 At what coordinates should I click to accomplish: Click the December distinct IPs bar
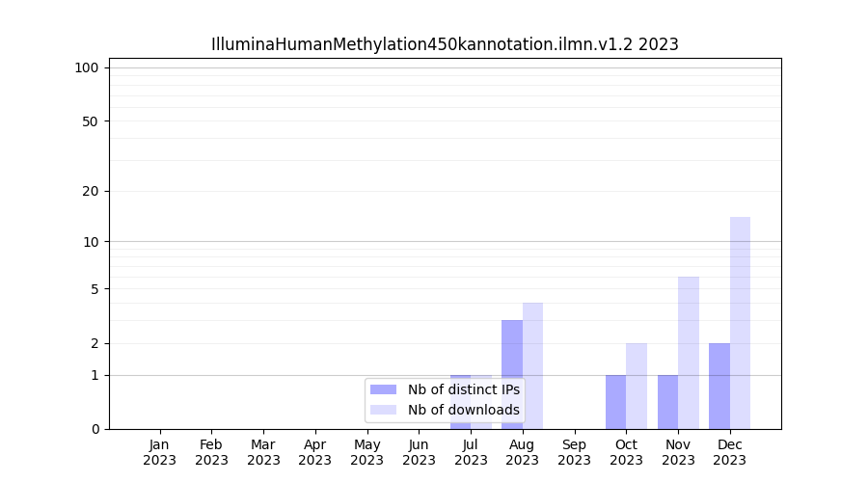(x=719, y=386)
